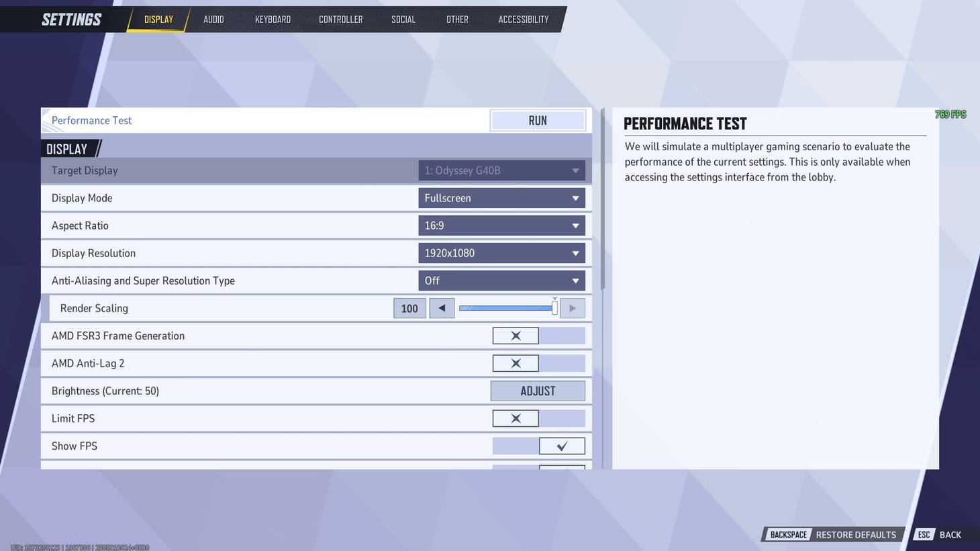Open the Display Resolution dropdown
This screenshot has width=980, height=551.
click(x=501, y=252)
